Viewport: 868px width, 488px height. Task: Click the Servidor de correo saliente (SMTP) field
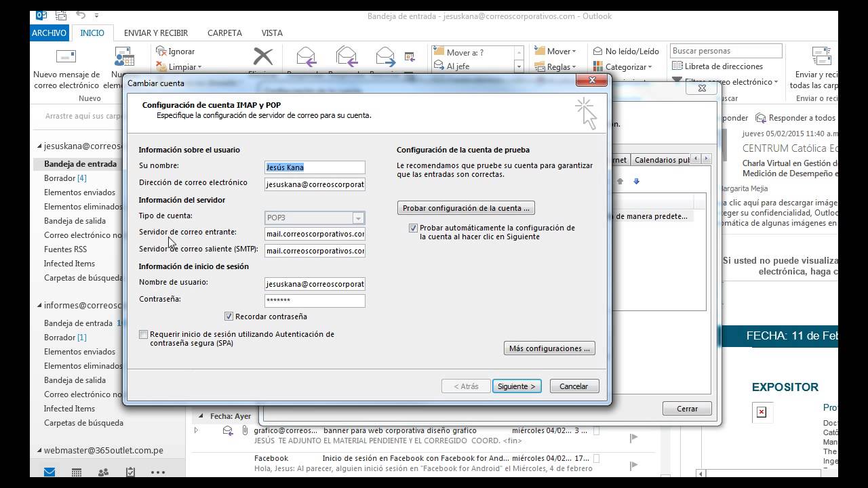(315, 251)
